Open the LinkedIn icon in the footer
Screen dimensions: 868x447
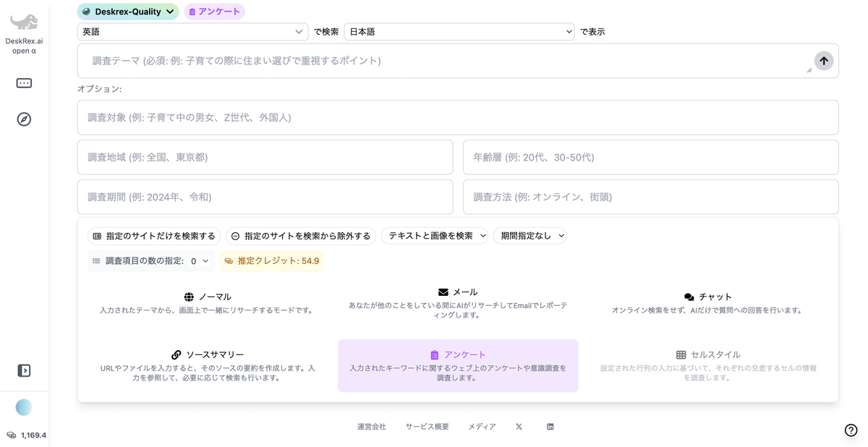(x=550, y=427)
